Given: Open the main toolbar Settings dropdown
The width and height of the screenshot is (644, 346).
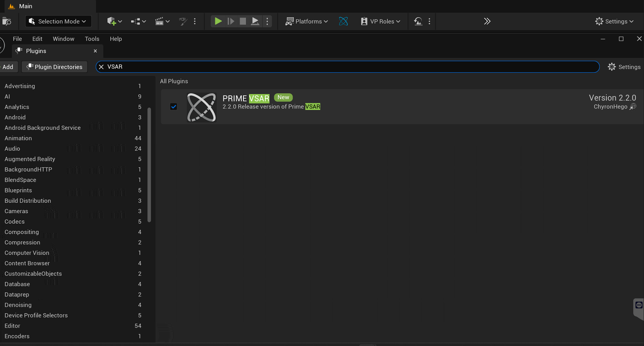Looking at the screenshot, I should [614, 21].
